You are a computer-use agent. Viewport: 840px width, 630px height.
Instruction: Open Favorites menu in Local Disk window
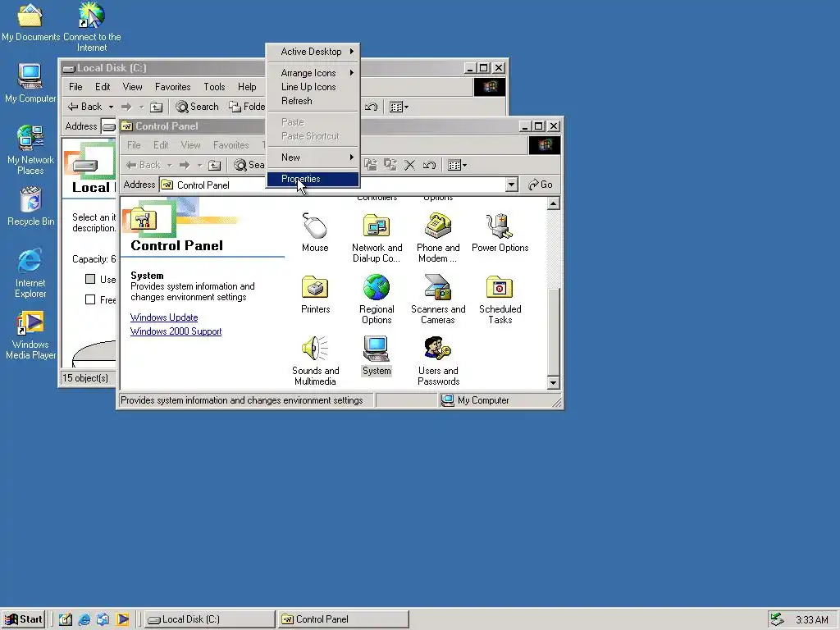(172, 87)
